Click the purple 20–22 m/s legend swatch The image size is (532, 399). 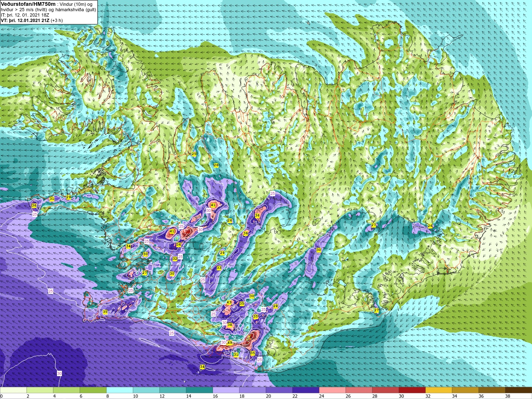279,390
